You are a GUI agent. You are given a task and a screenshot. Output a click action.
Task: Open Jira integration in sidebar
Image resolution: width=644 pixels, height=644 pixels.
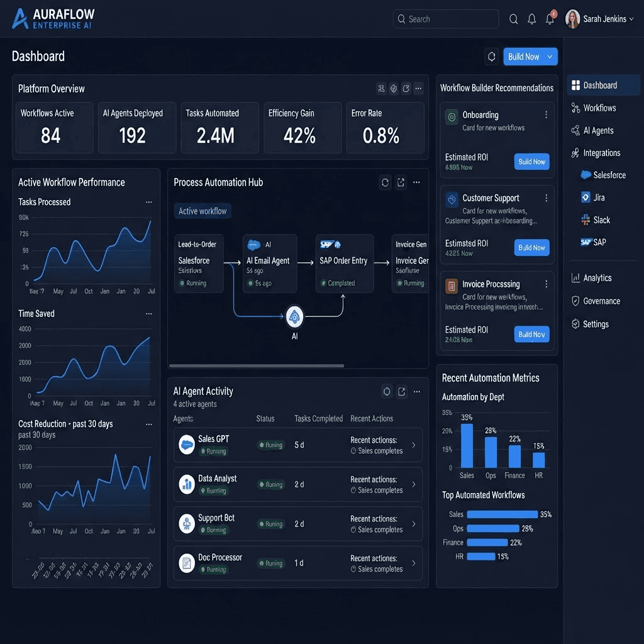click(592, 197)
